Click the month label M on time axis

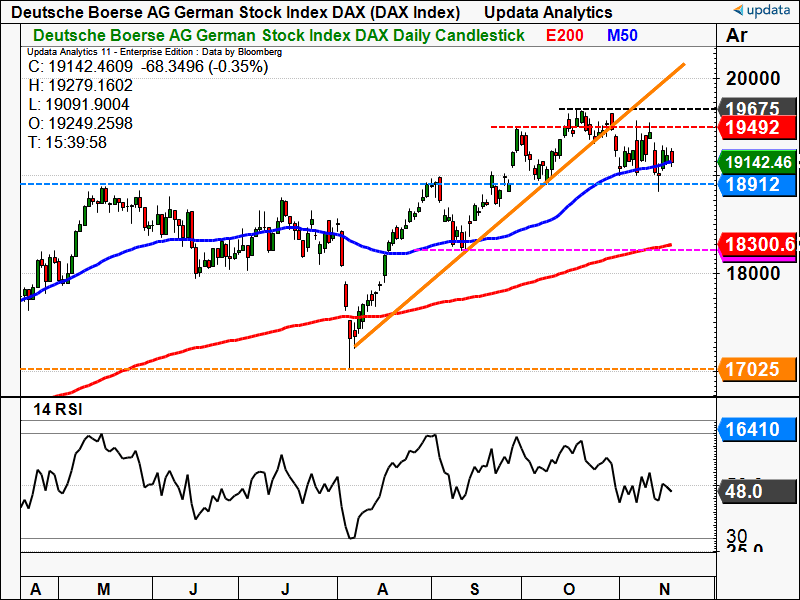point(104,589)
